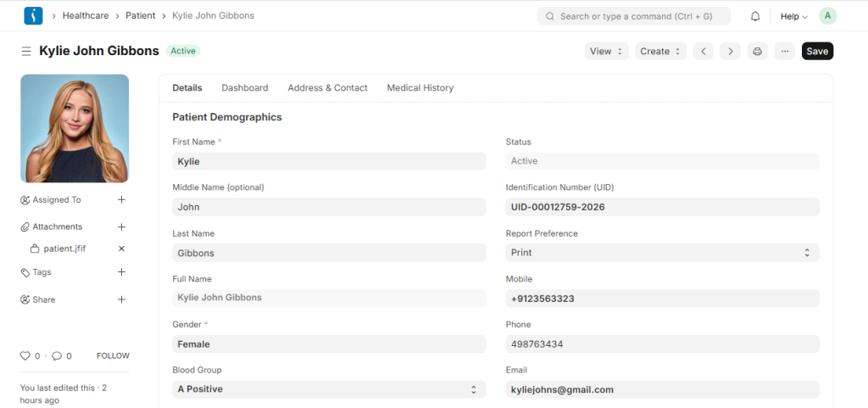Viewport: 868px width, 408px height.
Task: Print the patient record
Action: [758, 52]
